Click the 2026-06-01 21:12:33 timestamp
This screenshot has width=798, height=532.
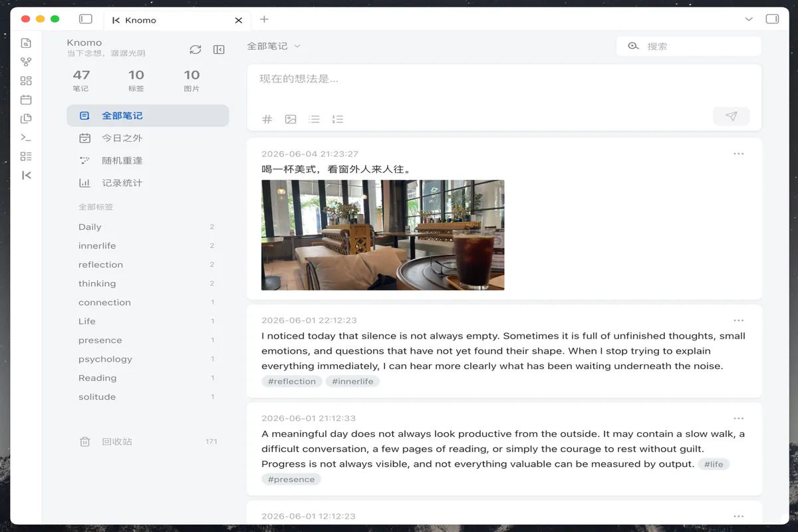(309, 418)
